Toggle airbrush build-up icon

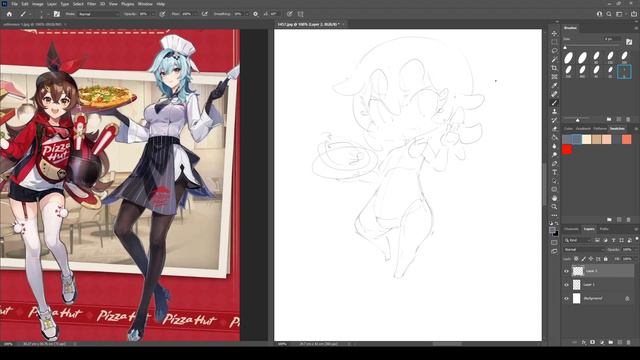pos(204,14)
